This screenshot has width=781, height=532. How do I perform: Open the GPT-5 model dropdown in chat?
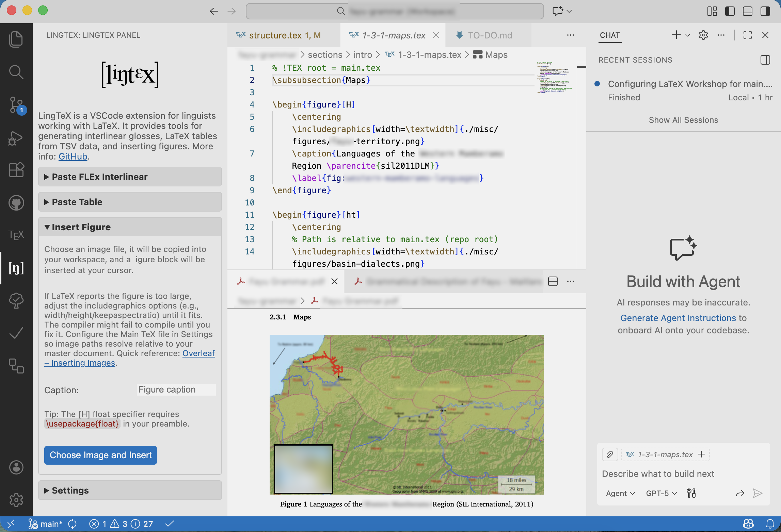660,493
